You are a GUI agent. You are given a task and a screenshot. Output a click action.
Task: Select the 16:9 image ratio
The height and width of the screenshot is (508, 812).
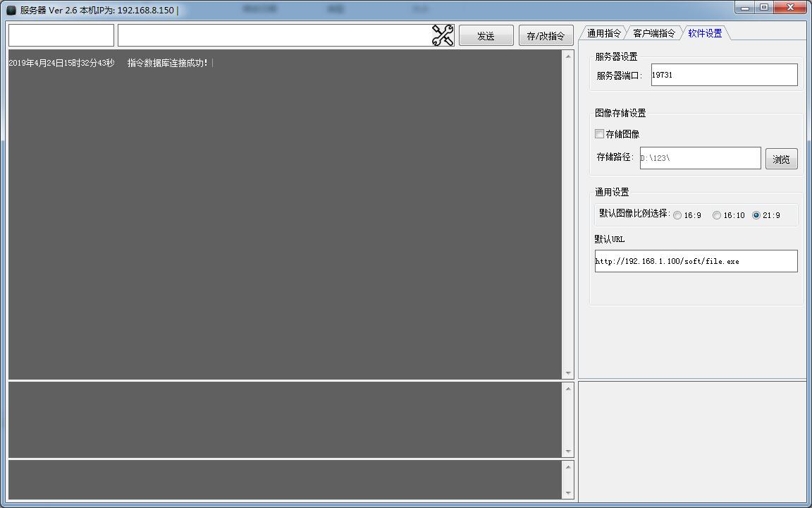(x=677, y=215)
